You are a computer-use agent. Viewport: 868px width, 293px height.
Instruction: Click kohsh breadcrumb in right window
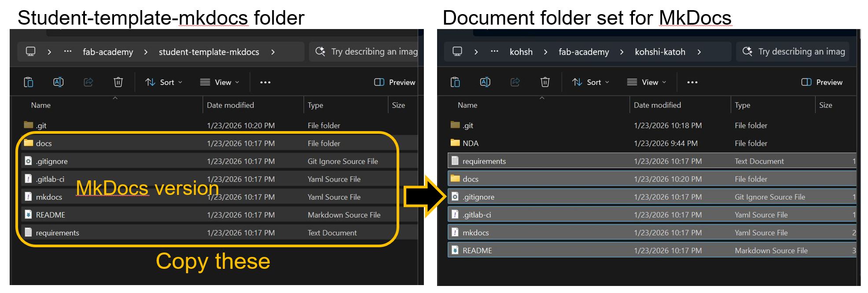click(521, 52)
